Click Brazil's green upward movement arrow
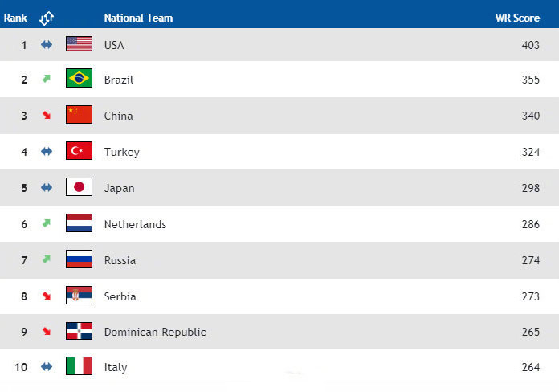559x392 pixels. point(47,79)
